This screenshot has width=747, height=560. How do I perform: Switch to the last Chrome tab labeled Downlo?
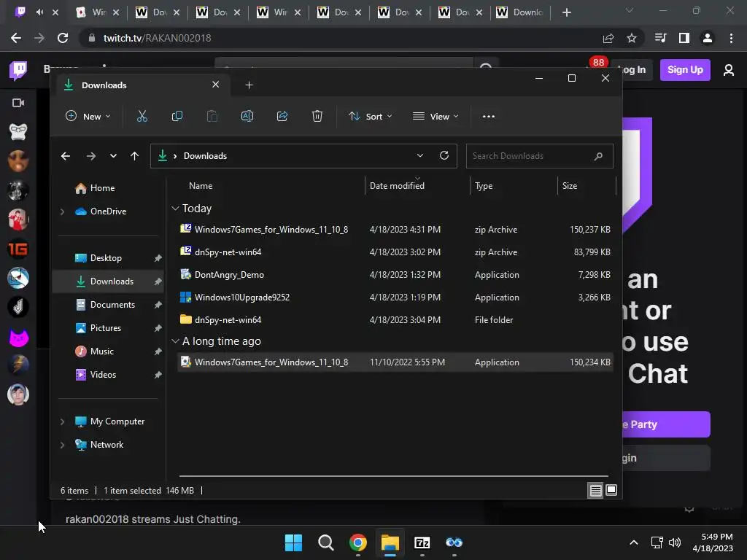(520, 12)
